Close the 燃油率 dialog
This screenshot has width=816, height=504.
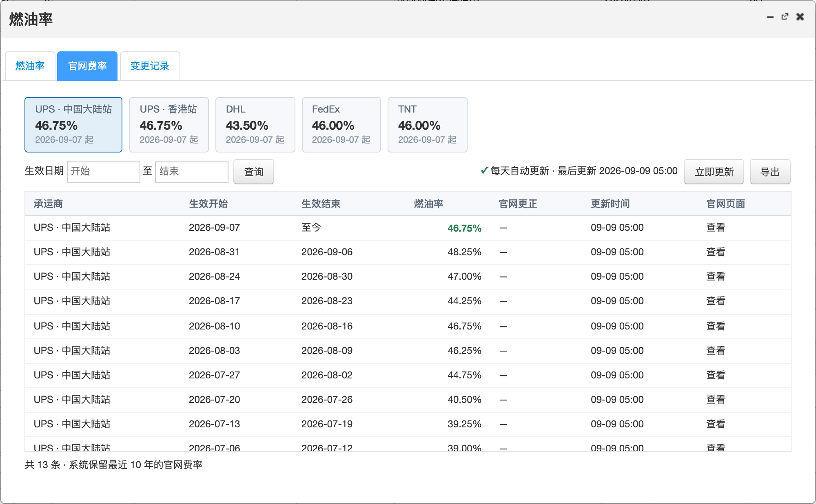(800, 17)
